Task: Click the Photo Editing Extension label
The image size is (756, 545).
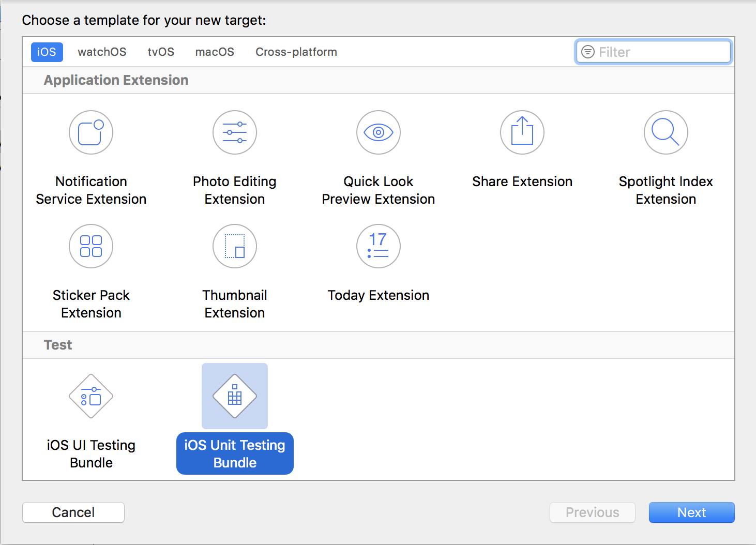Action: [x=235, y=190]
